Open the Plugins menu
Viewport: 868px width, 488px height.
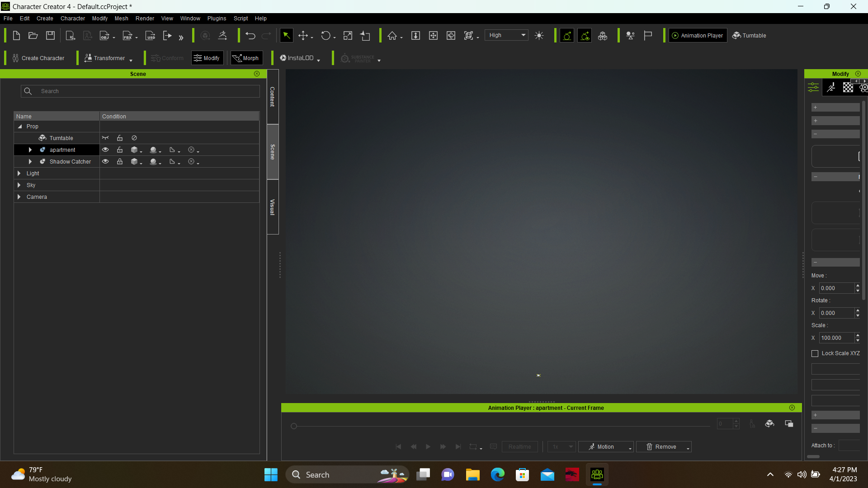pyautogui.click(x=217, y=19)
